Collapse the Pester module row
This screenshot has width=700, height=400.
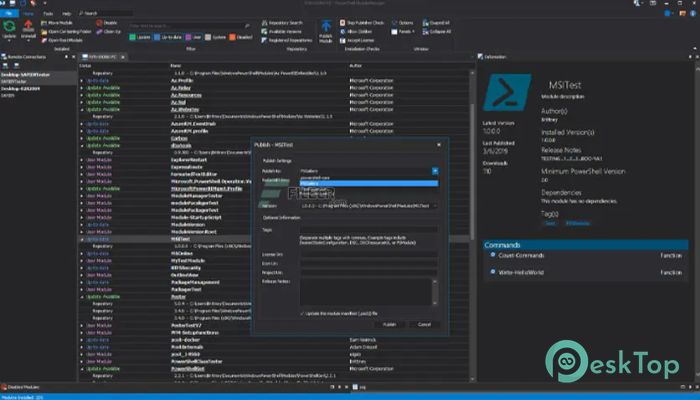82,297
